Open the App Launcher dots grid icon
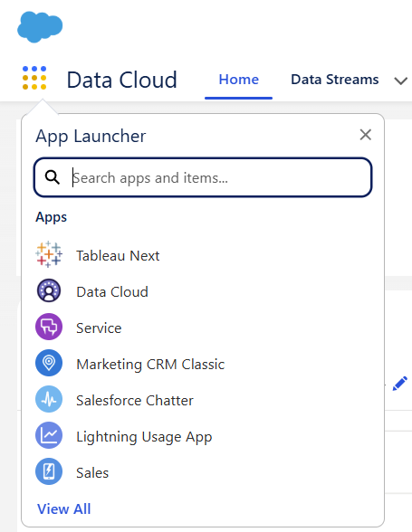The image size is (412, 532). click(34, 78)
